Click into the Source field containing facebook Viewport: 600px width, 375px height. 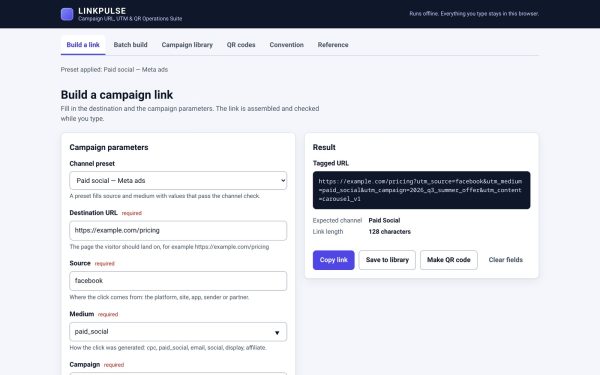click(x=178, y=281)
